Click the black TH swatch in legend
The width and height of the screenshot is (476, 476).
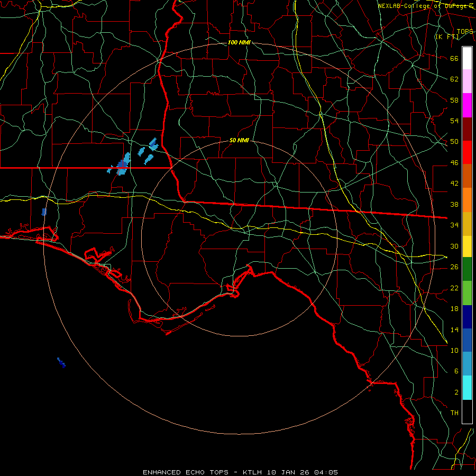[x=467, y=411]
